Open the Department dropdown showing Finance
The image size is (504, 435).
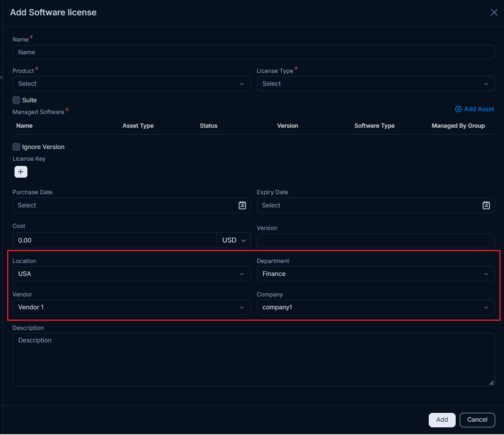[376, 274]
